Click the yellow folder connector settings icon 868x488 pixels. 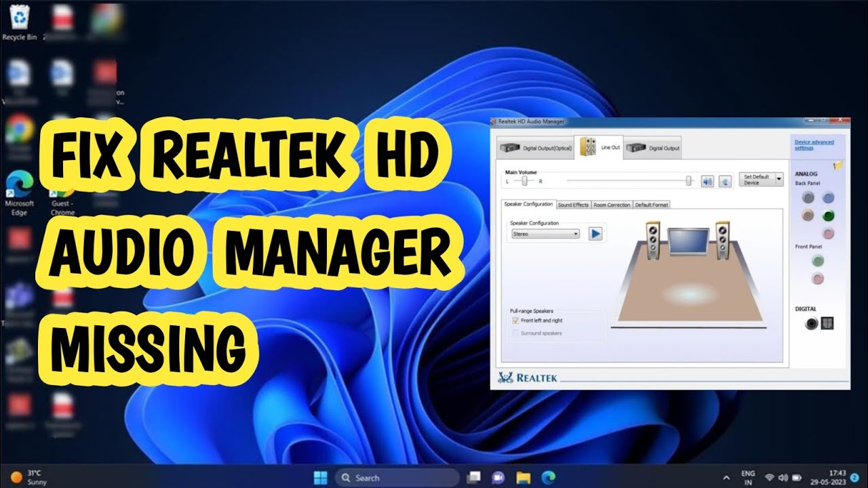click(x=839, y=165)
